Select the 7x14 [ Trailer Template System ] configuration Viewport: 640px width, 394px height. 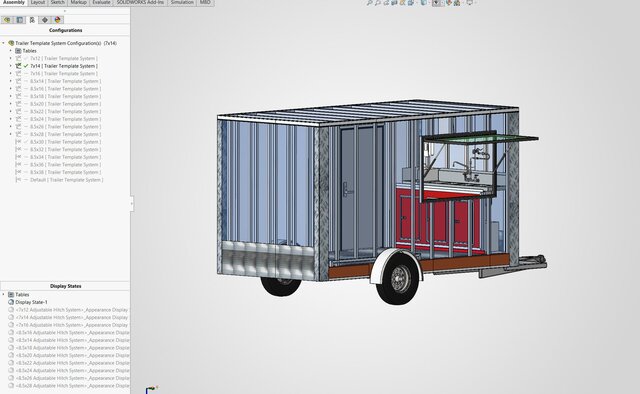tap(64, 66)
